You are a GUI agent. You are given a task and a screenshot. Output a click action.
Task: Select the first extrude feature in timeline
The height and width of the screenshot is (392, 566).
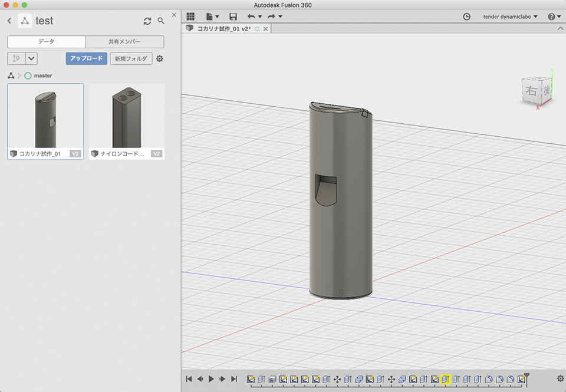[261, 379]
